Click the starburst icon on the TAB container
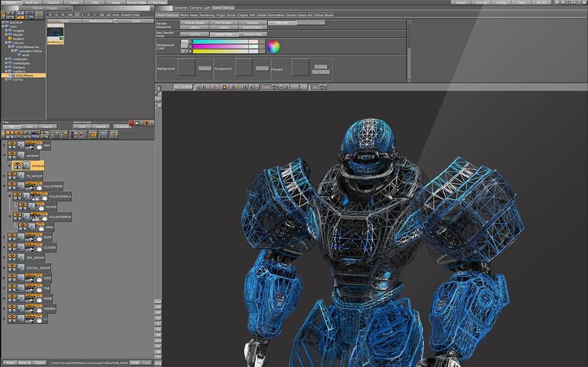The height and width of the screenshot is (367, 588). pyautogui.click(x=37, y=288)
